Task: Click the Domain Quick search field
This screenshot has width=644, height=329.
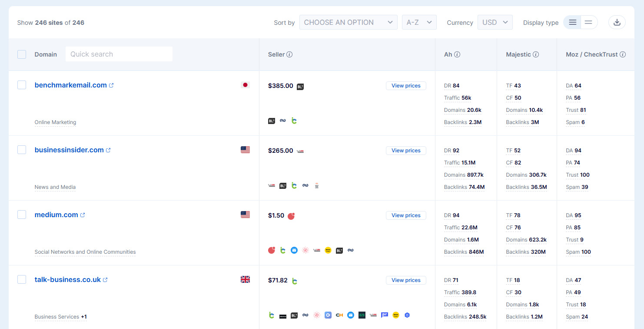Action: click(x=119, y=54)
